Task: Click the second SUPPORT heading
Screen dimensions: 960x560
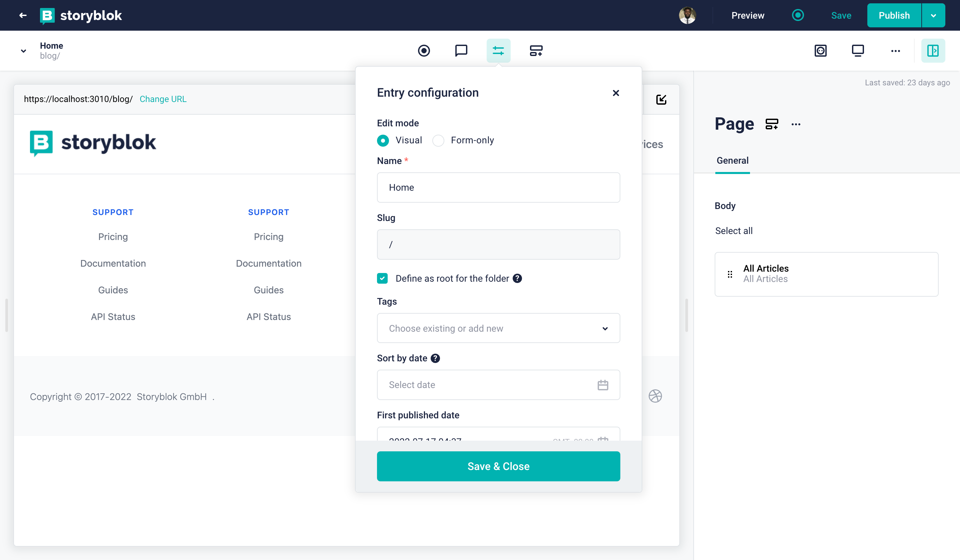Action: (x=269, y=212)
